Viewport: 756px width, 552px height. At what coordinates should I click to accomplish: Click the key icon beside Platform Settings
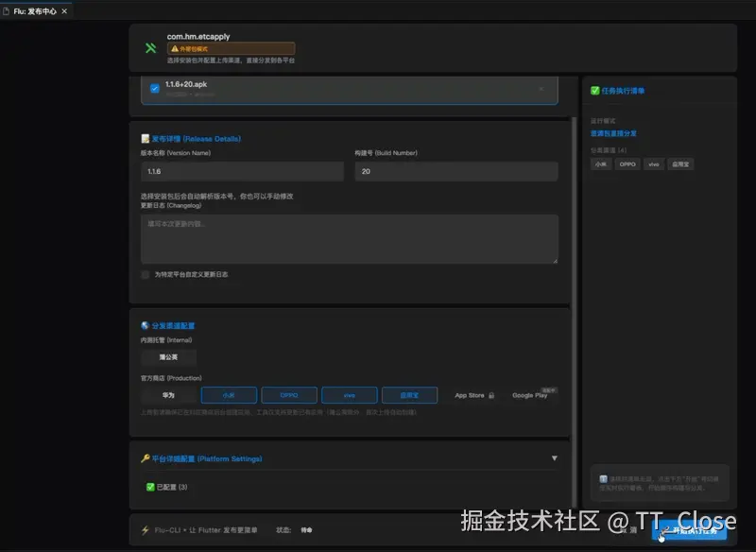tap(146, 458)
